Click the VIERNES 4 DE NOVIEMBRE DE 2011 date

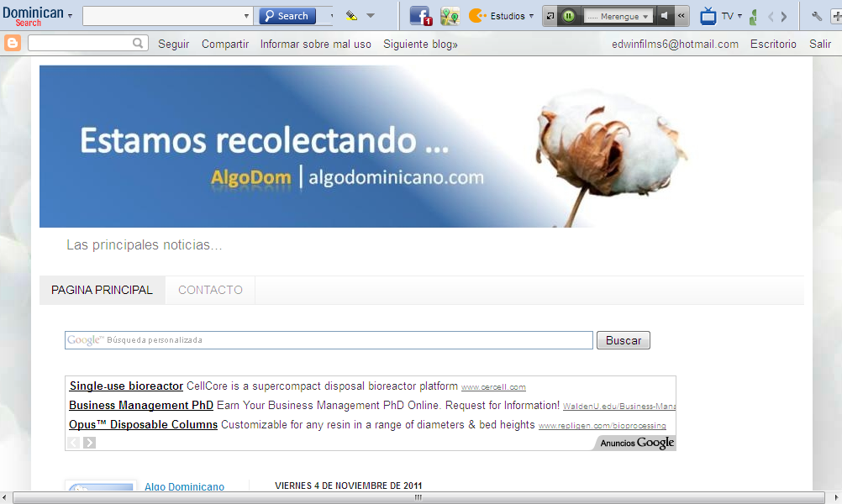pos(349,486)
